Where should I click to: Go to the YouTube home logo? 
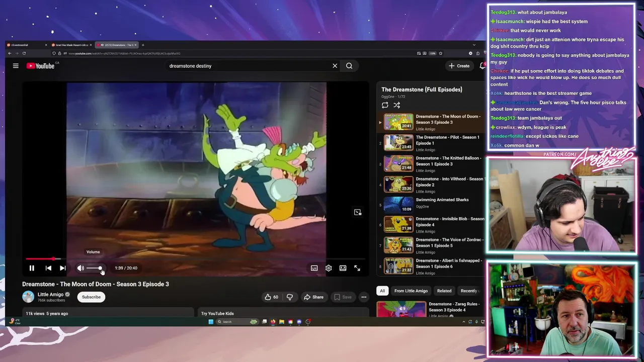(x=41, y=66)
